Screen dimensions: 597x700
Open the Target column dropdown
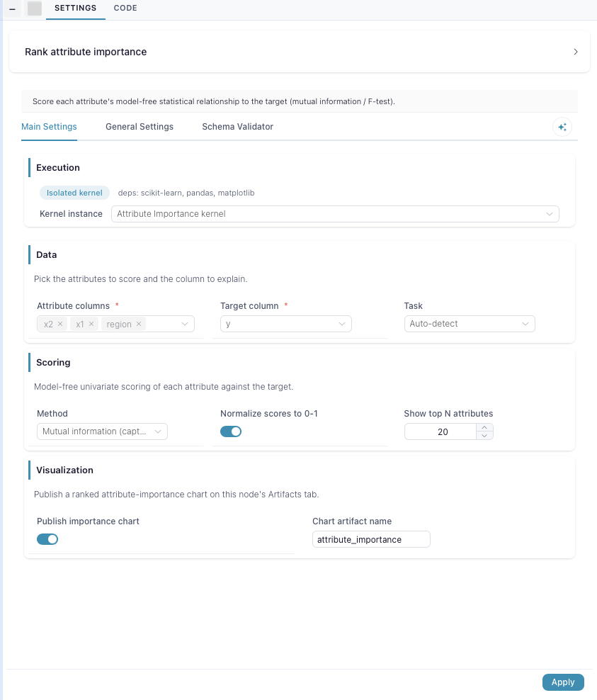(286, 324)
